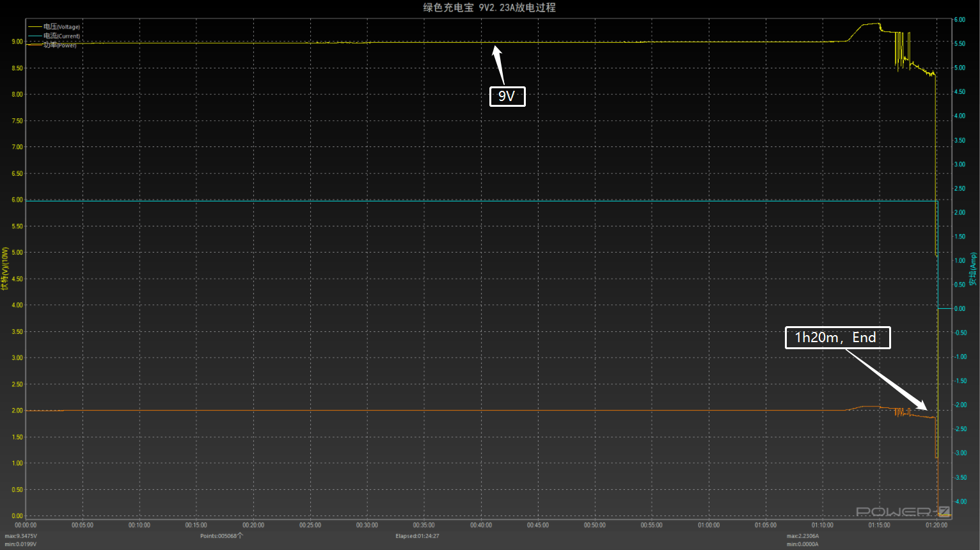Click the 功率(Power) legend entry
This screenshot has width=980, height=550.
pos(52,45)
